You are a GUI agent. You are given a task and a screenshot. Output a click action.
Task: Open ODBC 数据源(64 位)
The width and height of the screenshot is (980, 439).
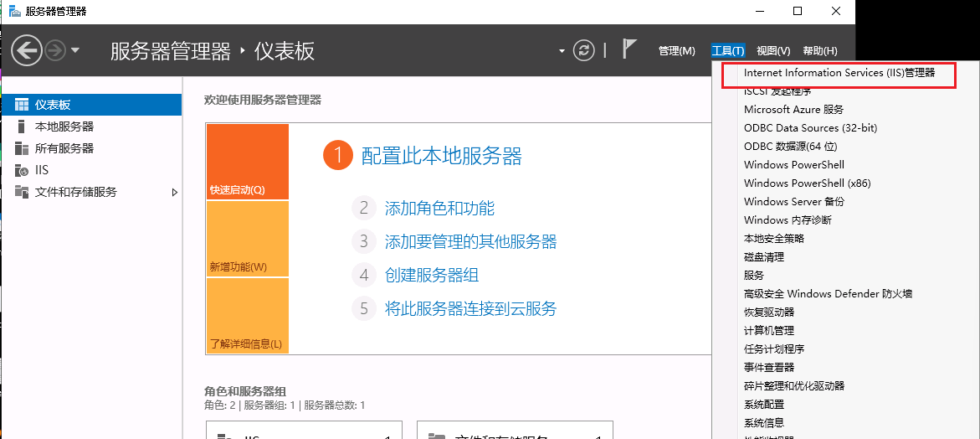click(790, 147)
